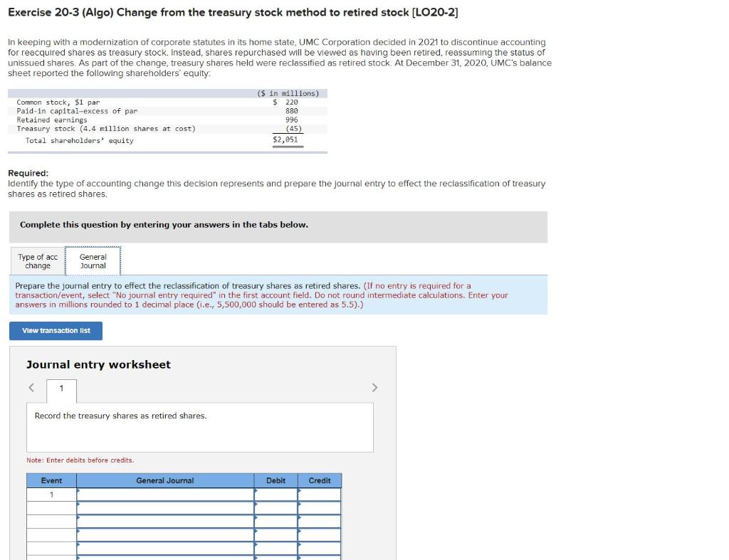Select the triangle marker in the first Debit cell

pos(256,492)
